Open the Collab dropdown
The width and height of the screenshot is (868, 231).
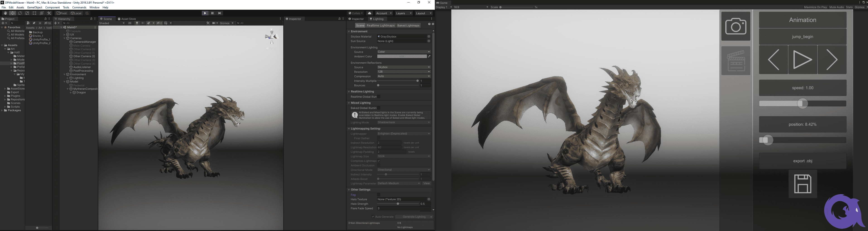tap(356, 13)
